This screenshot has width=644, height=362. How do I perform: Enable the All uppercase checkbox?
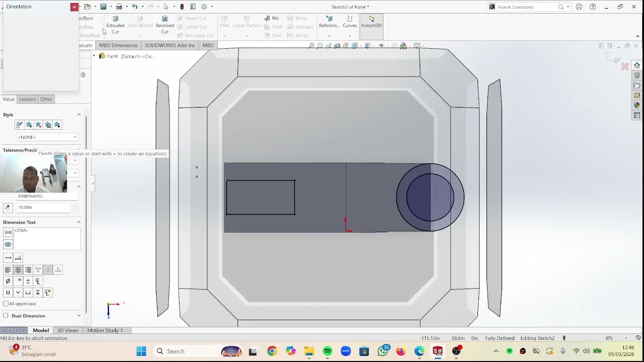[x=6, y=304]
